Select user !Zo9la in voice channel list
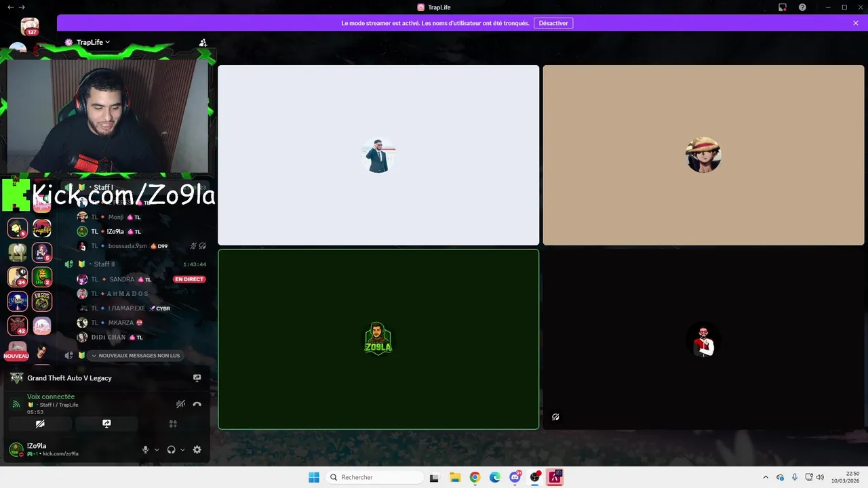Image resolution: width=868 pixels, height=488 pixels. click(117, 231)
